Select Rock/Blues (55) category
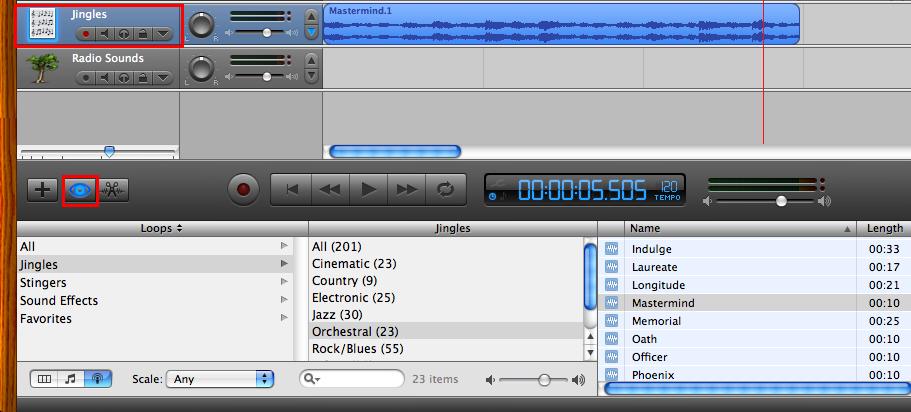Screen dimensions: 911x412 pyautogui.click(x=446, y=349)
